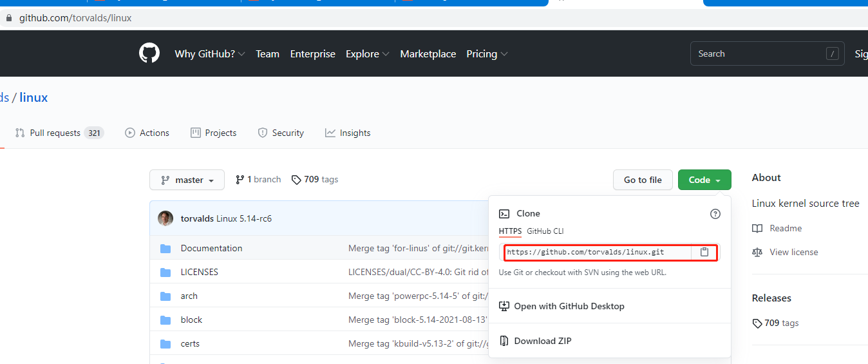Click the slash shortcut icon in search box

tap(833, 54)
